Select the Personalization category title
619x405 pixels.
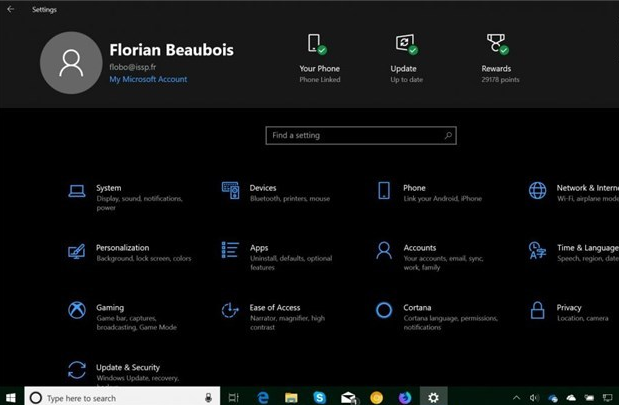(x=122, y=248)
